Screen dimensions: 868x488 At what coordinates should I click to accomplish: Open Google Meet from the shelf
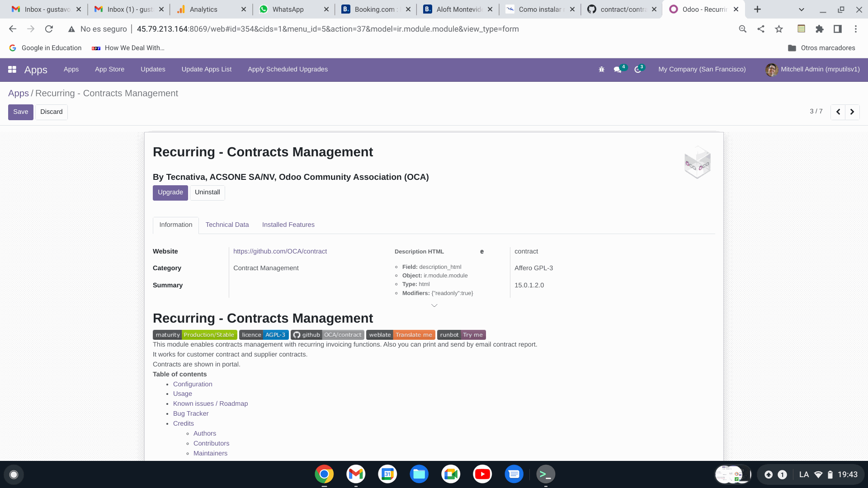point(451,474)
